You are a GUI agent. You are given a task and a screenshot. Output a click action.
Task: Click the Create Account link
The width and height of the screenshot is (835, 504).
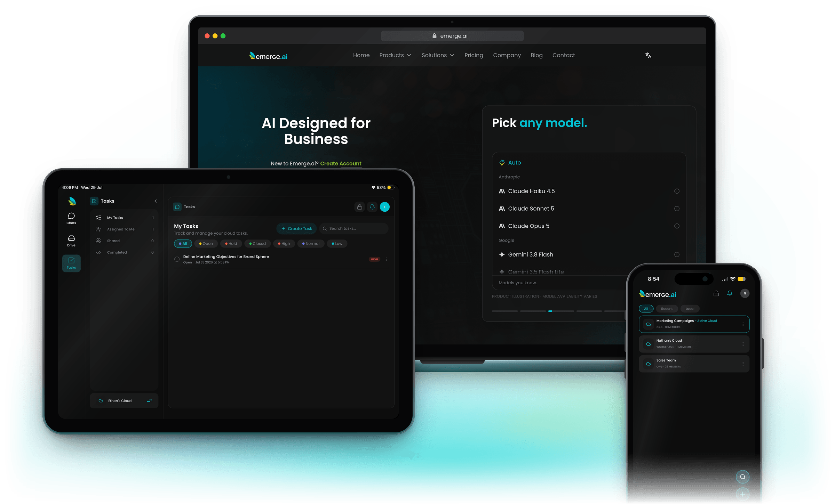point(341,163)
